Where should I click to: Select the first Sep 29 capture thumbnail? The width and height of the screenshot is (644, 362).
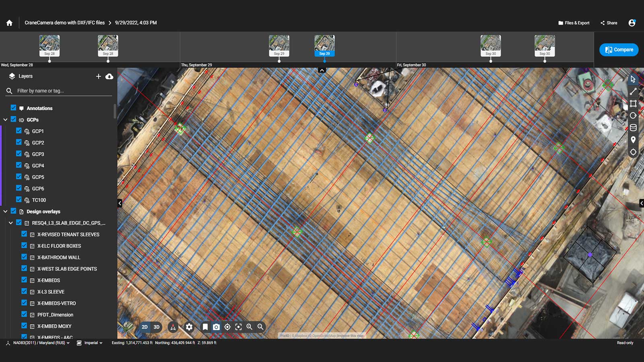coord(279,45)
